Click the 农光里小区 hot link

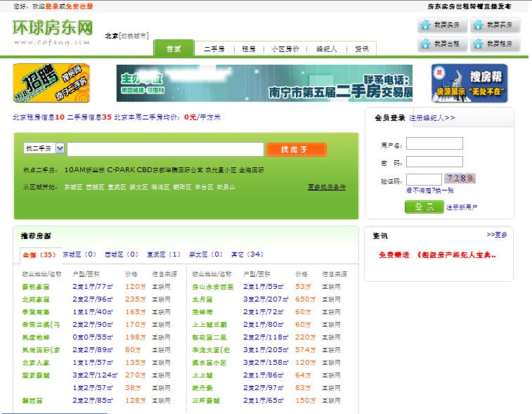tap(221, 170)
